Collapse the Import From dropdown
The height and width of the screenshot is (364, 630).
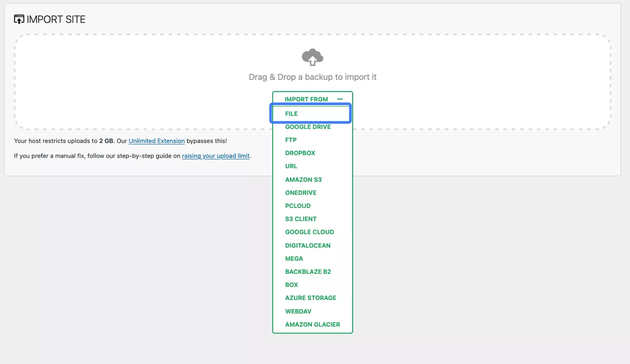[x=306, y=99]
